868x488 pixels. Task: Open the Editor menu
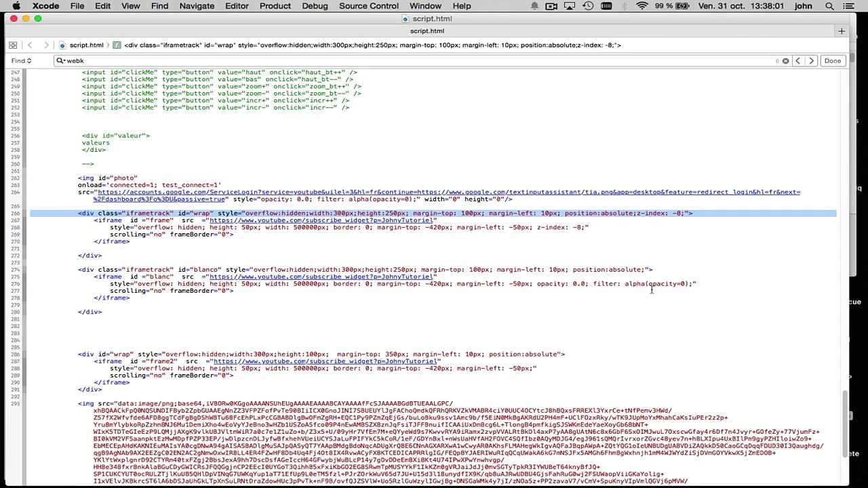pyautogui.click(x=237, y=6)
